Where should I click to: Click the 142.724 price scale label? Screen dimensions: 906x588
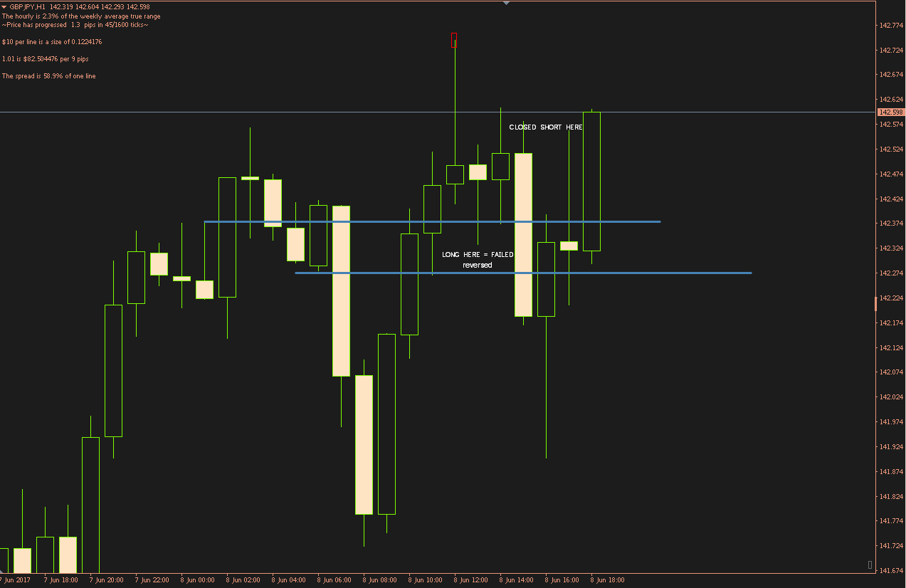pos(891,51)
